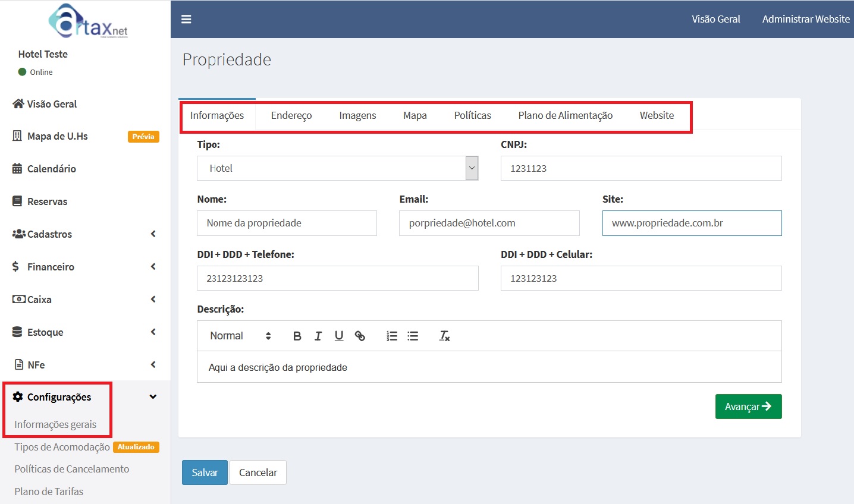Viewport: 854px width, 504px height.
Task: Click the Calendário calendar icon
Action: (x=17, y=169)
